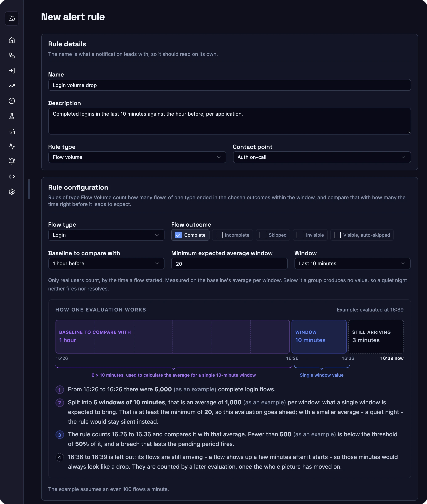Click the 'Rule configuration' heading

pos(78,187)
